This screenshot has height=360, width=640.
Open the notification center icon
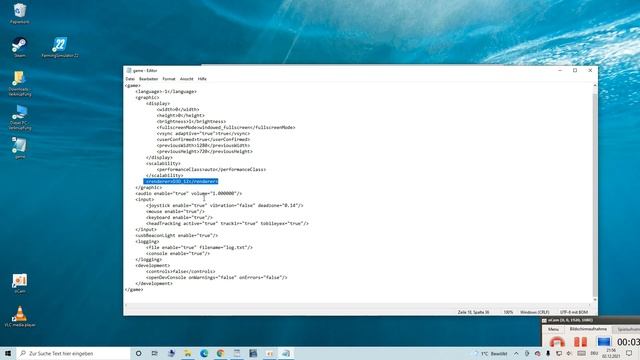click(629, 353)
